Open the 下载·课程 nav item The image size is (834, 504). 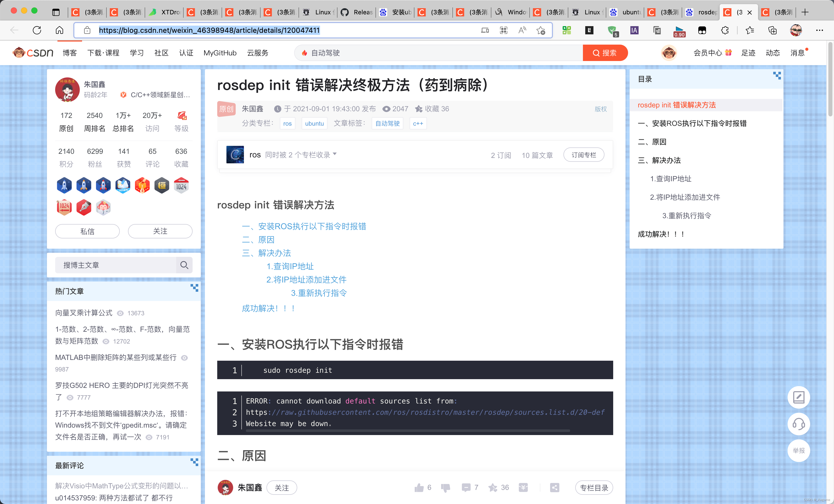coord(103,53)
